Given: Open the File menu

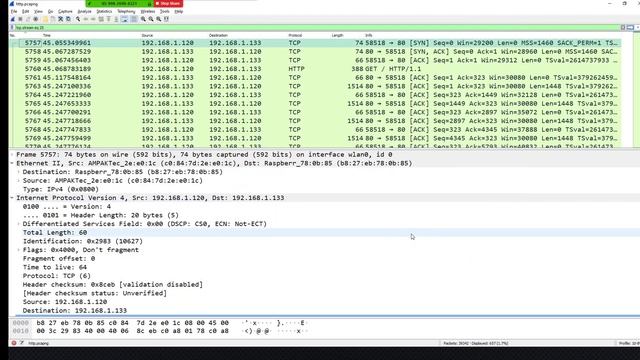Looking at the screenshot, I should (x=14, y=11).
